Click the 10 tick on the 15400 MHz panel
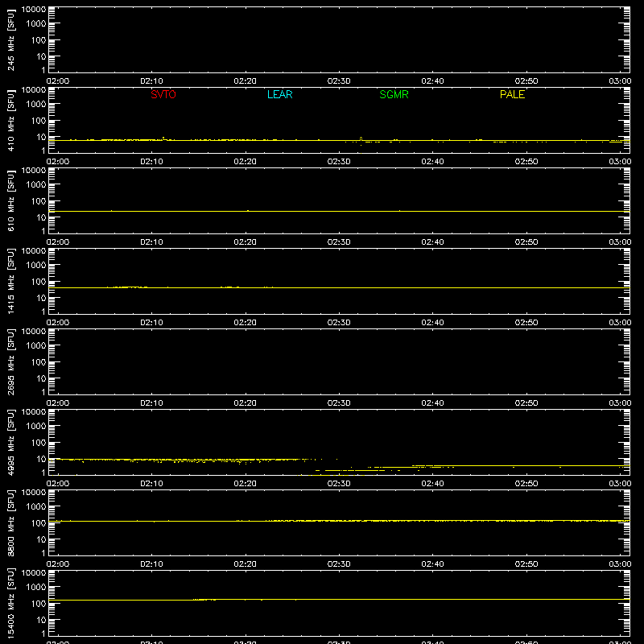 (41, 620)
